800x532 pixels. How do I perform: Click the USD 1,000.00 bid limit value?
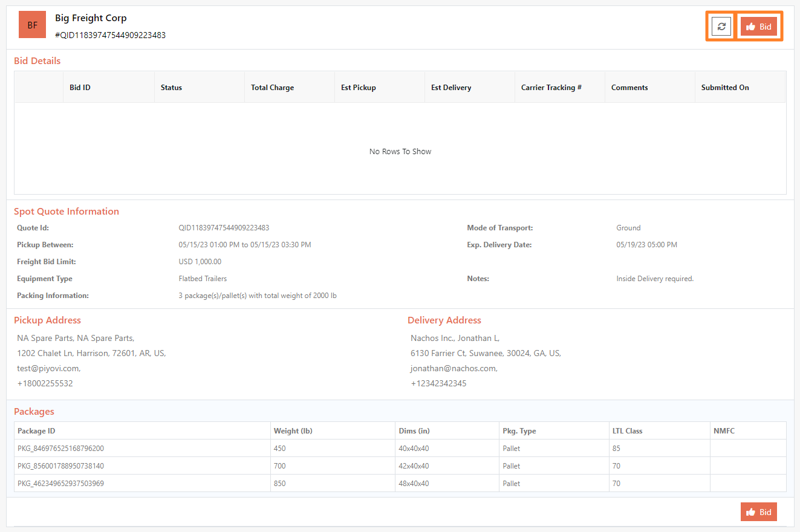tap(200, 262)
